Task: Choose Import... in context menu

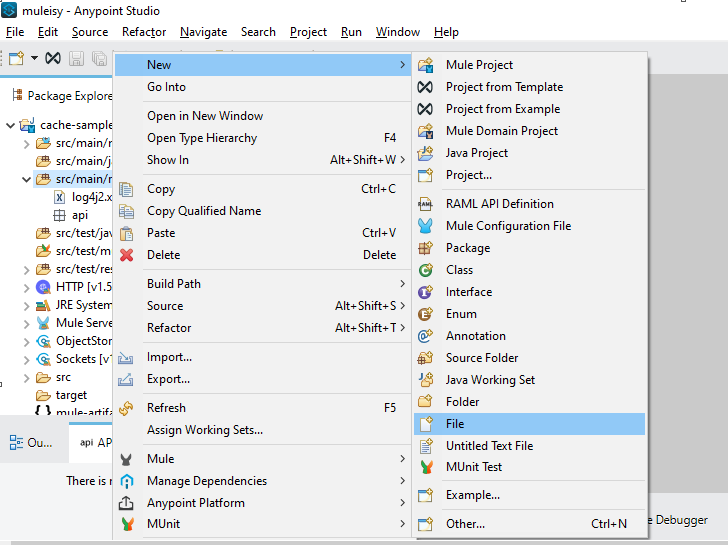Action: click(263, 357)
